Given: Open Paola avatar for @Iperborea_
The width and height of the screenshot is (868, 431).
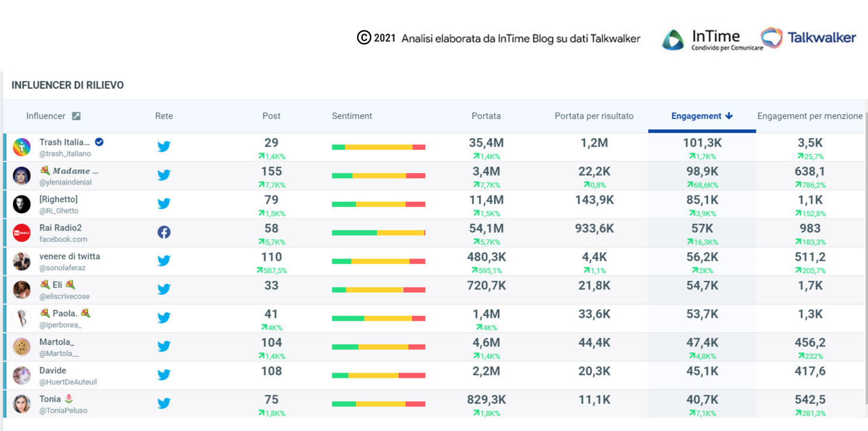Looking at the screenshot, I should 22,318.
